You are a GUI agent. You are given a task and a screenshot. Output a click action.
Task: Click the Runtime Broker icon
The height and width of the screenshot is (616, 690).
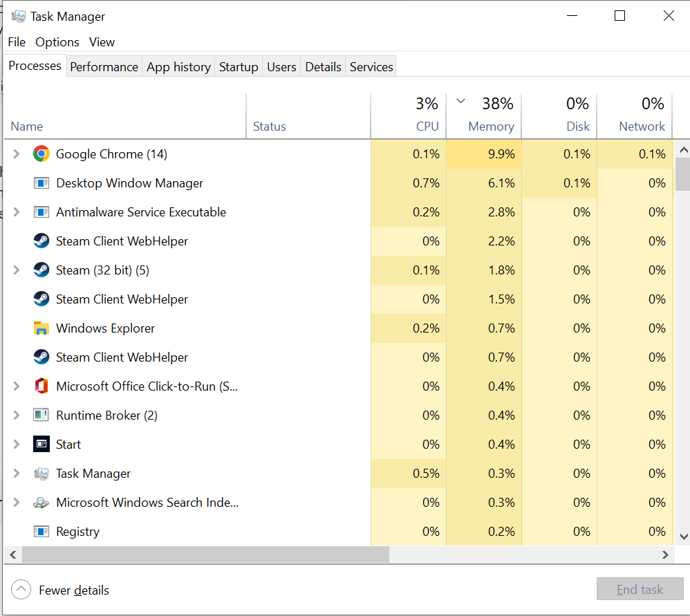(41, 416)
